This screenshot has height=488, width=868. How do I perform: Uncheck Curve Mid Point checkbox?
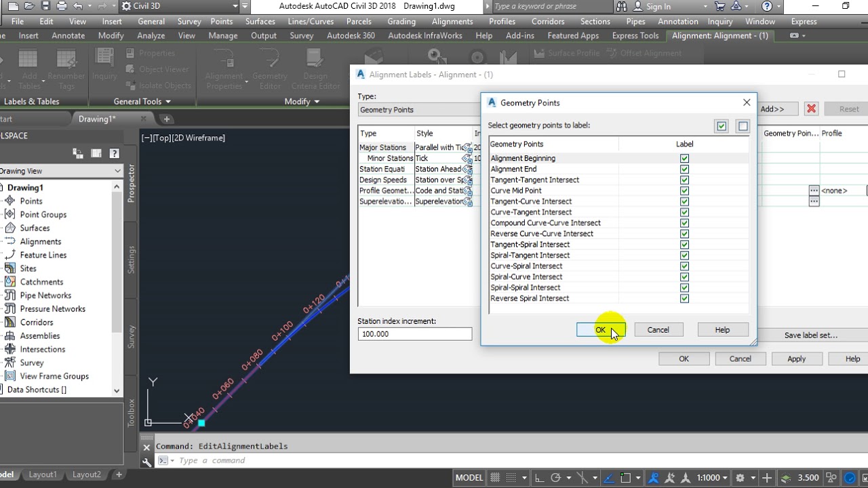[x=684, y=190]
